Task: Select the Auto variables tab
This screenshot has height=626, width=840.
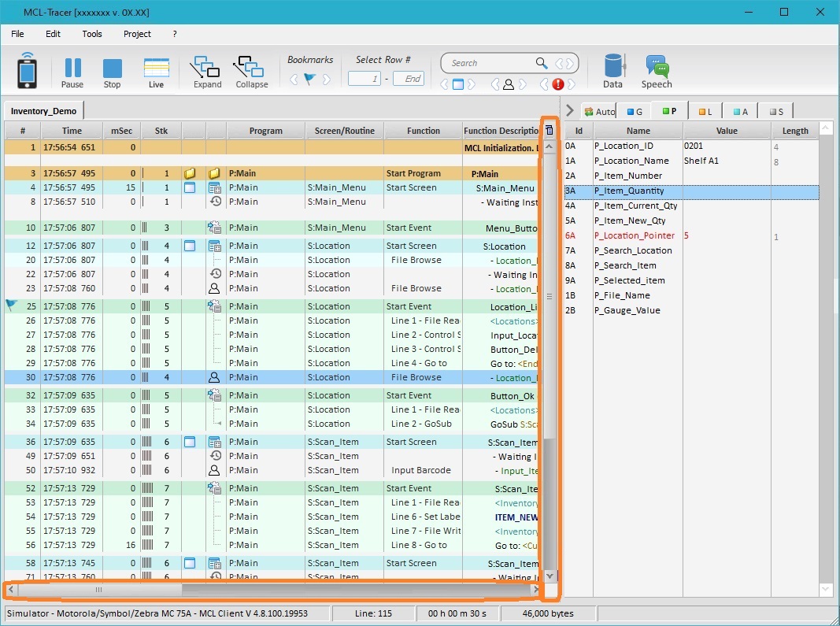Action: click(x=599, y=112)
